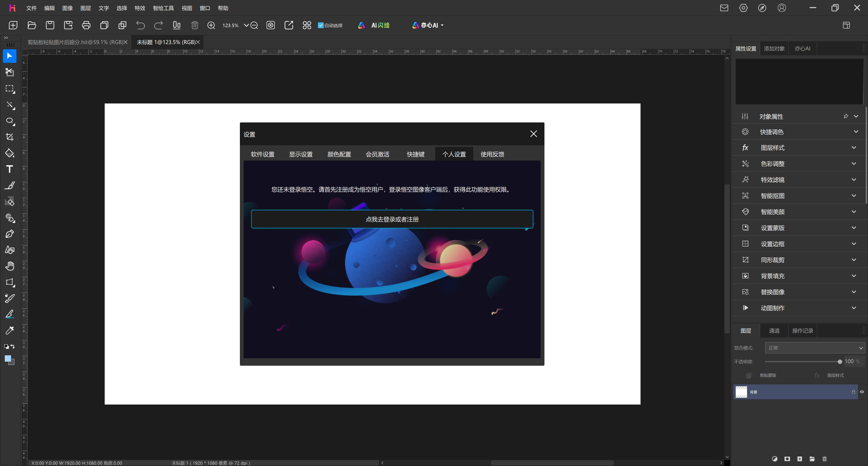
Task: Open the 使用反馈 tab
Action: [492, 154]
